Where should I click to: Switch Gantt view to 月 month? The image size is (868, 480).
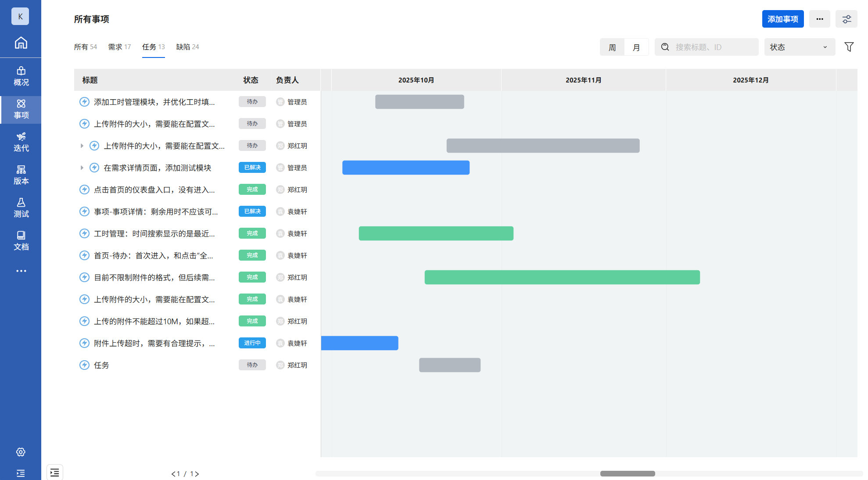tap(636, 47)
